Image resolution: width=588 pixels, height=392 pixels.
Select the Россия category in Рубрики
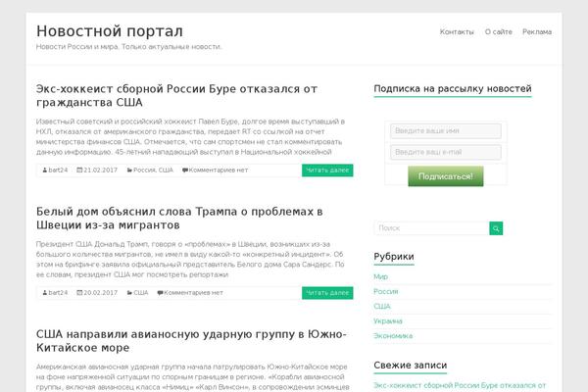point(386,291)
